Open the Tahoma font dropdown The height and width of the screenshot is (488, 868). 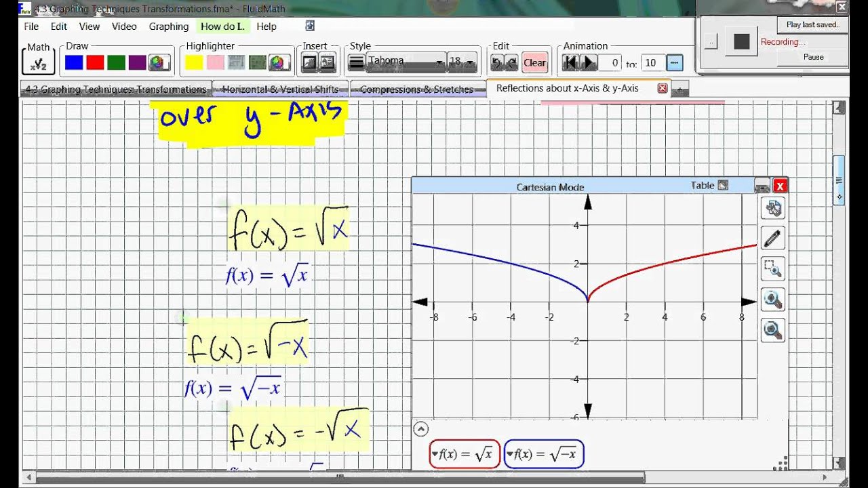(406, 62)
